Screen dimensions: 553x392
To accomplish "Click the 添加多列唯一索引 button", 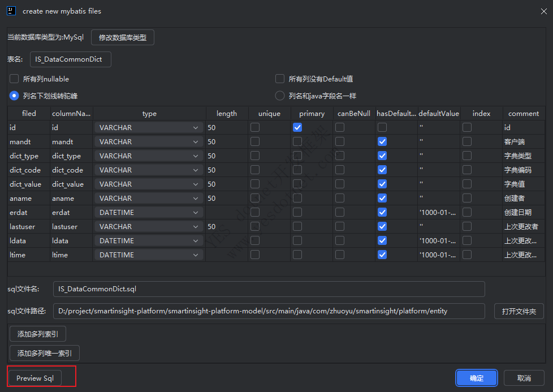I will click(45, 353).
